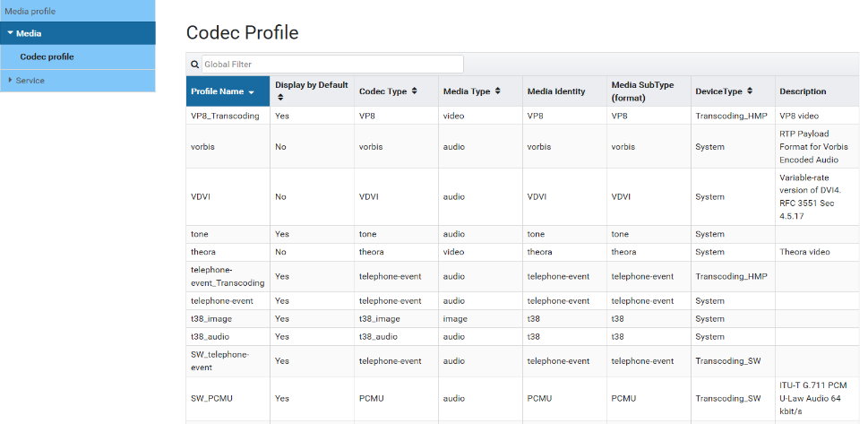Click sort arrows next to Codec Type
The image size is (868, 424).
pos(414,91)
